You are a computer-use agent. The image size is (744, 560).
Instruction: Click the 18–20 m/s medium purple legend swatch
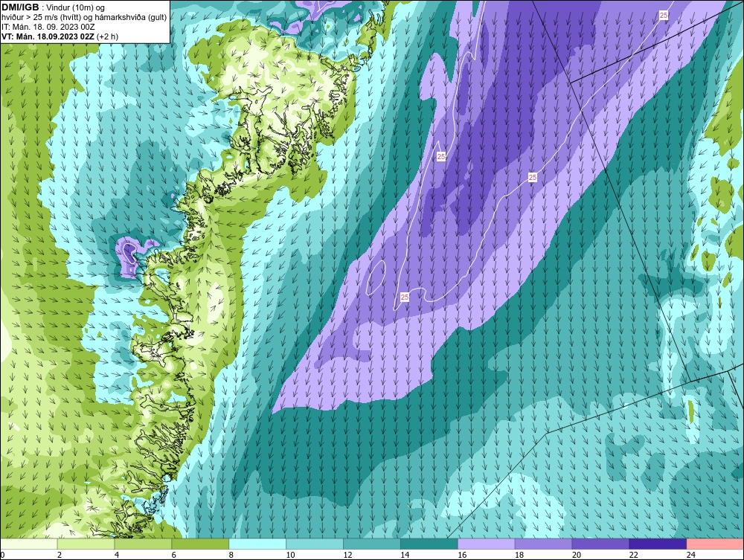(543, 544)
